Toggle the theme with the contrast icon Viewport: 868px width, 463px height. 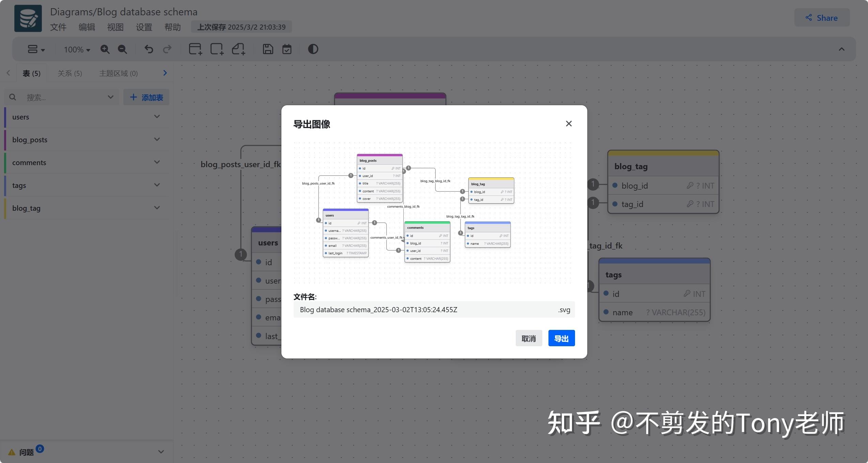[312, 49]
